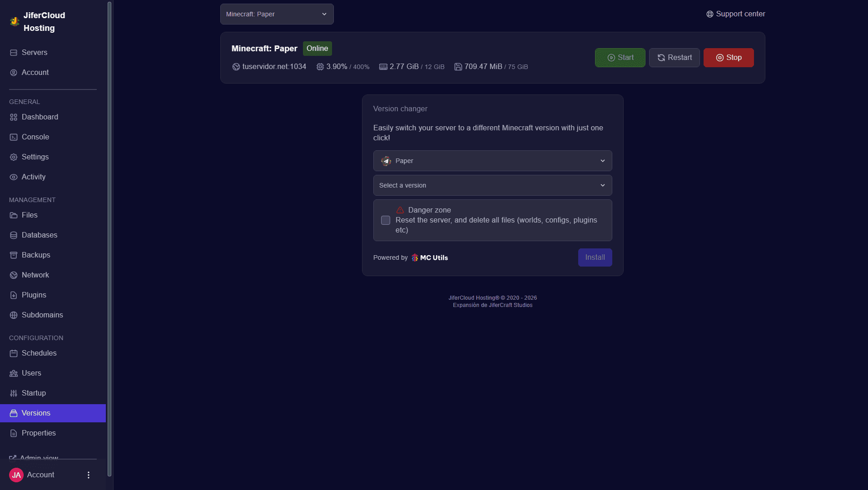Click the green Start button
868x490 pixels.
coord(620,58)
